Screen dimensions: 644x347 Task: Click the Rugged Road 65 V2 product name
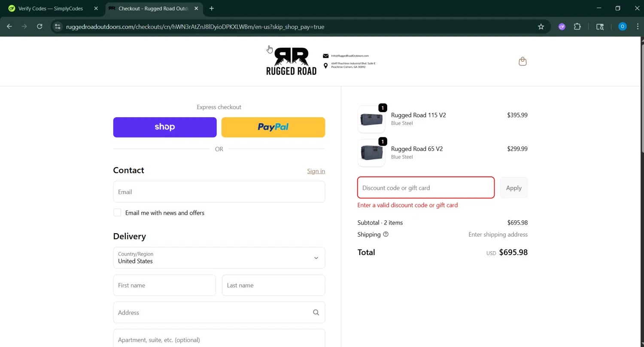[417, 149]
